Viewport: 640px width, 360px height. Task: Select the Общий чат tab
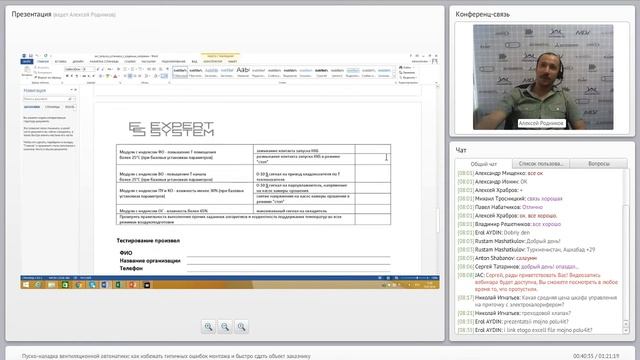(484, 164)
